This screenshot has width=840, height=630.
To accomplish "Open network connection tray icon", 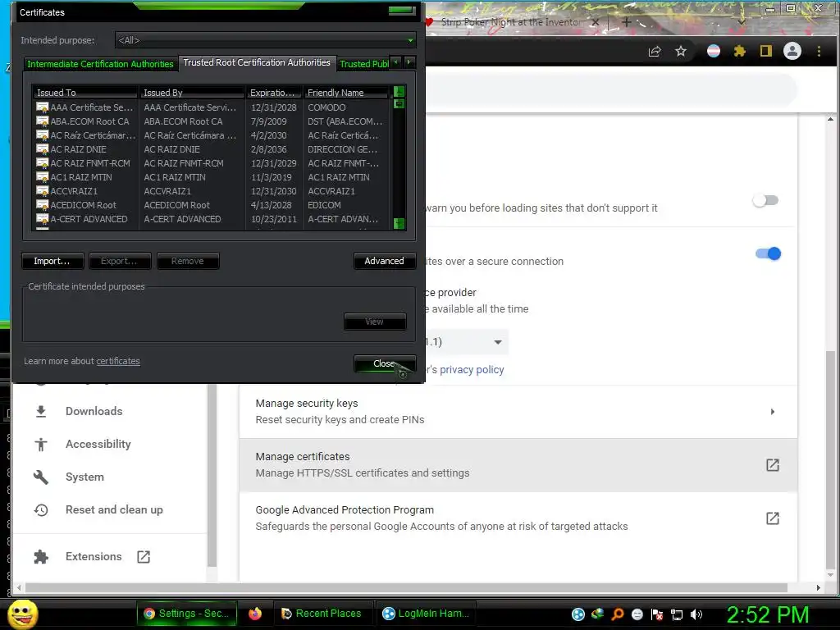I will coord(677,614).
